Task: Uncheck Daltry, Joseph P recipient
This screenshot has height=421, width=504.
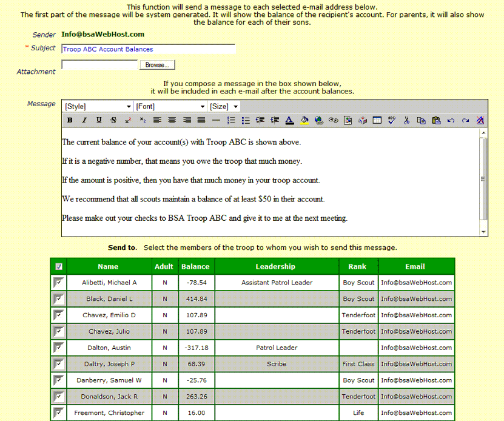Action: click(x=59, y=364)
